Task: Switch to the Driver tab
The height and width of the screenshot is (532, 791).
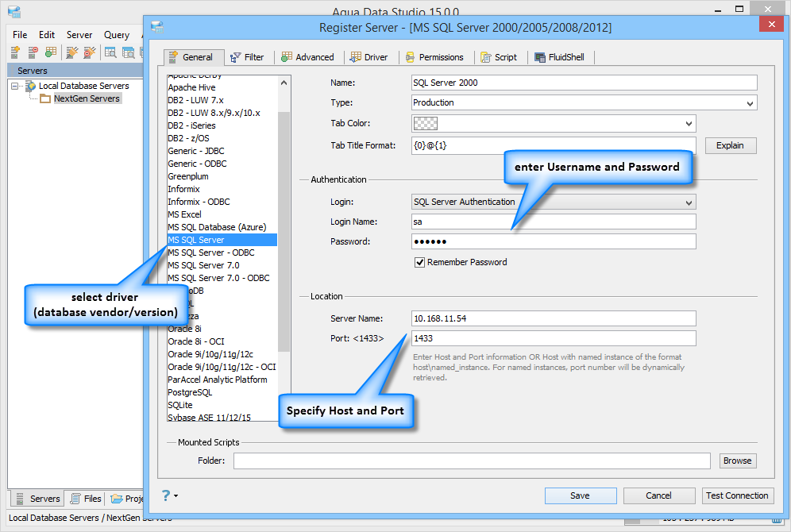Action: click(369, 57)
